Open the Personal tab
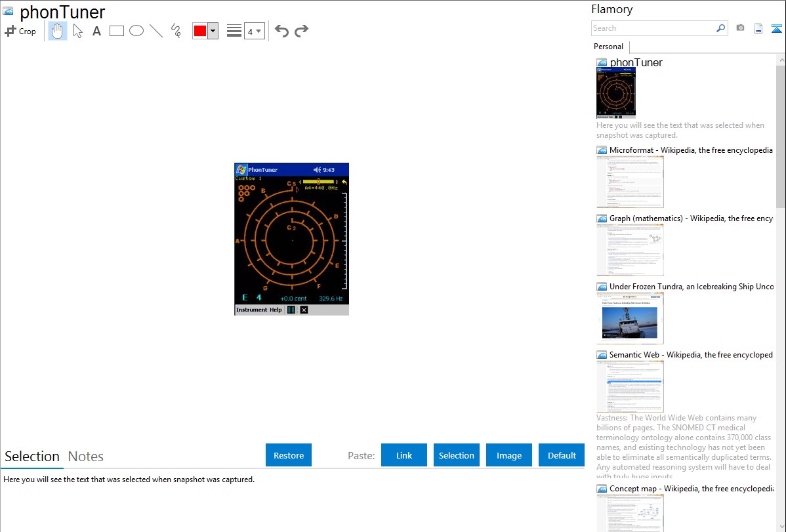Viewport: 786px width, 532px height. tap(608, 47)
